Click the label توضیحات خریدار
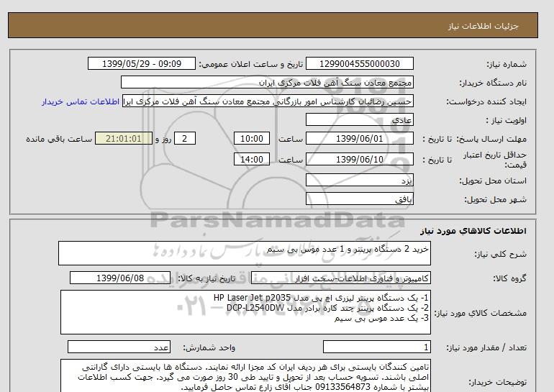Image resolution: width=554 pixels, height=392 pixels. pyautogui.click(x=497, y=382)
